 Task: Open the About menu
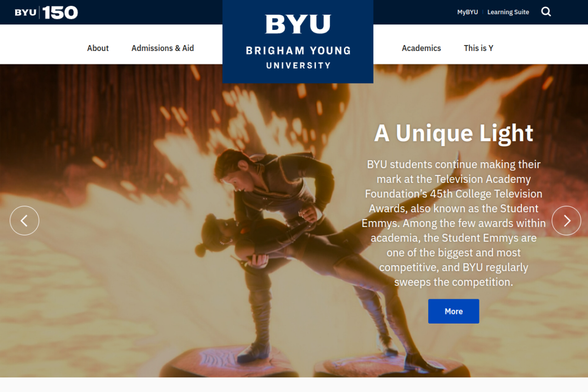tap(98, 48)
